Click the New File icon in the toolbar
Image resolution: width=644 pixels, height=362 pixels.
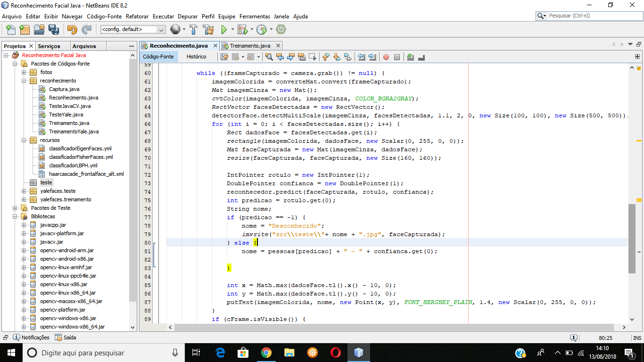pos(10,29)
